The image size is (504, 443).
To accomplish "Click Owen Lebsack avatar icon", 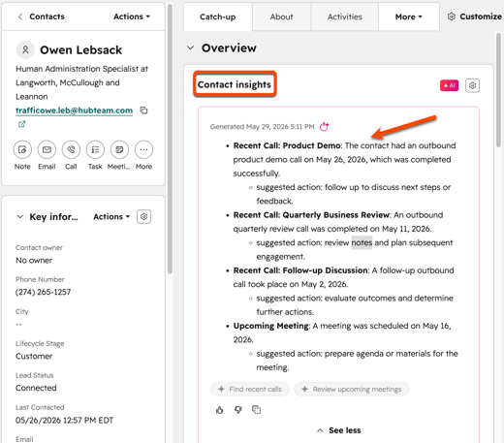I will pyautogui.click(x=25, y=49).
